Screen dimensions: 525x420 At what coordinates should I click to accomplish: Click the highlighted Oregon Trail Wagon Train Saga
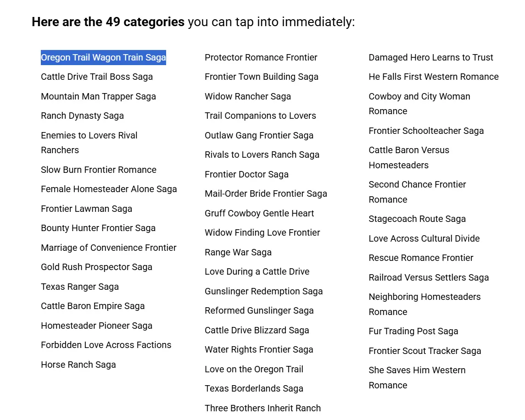pyautogui.click(x=103, y=58)
